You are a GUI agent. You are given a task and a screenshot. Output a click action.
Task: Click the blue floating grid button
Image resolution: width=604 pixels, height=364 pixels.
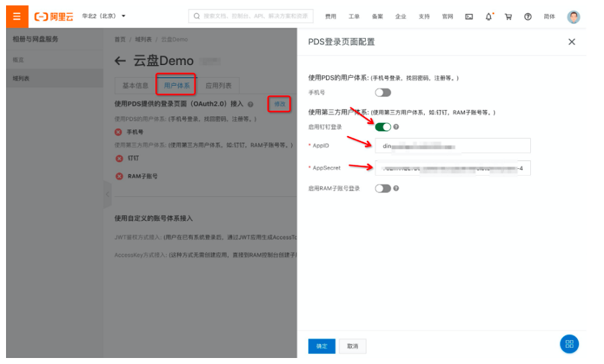coord(569,344)
